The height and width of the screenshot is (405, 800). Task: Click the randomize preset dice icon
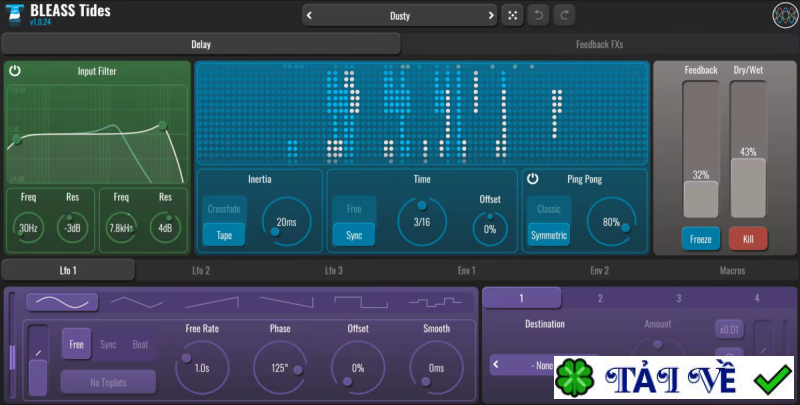[512, 15]
